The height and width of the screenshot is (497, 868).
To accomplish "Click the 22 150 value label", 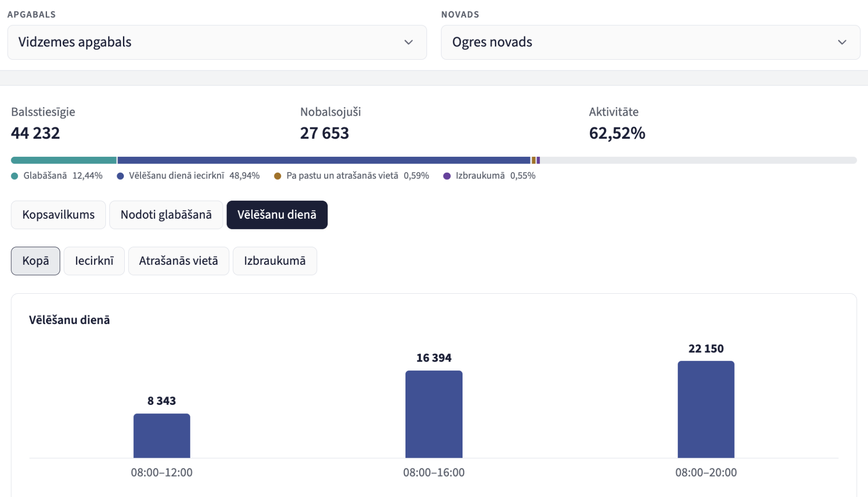I will click(x=706, y=348).
